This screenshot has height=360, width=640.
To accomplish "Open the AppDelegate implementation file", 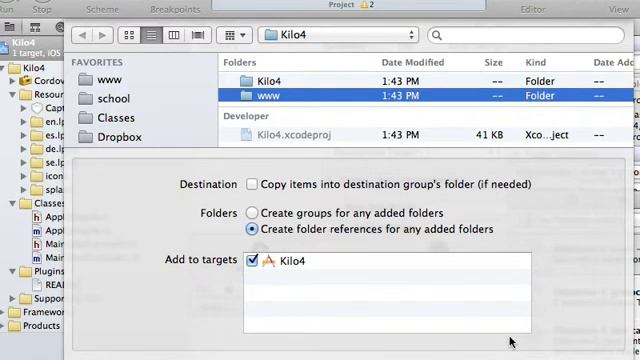I will [x=48, y=231].
